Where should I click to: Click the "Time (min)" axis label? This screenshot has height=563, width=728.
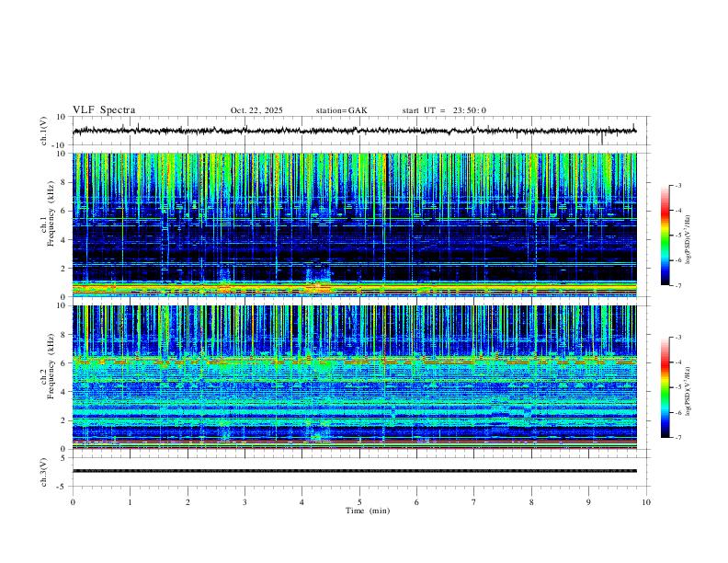pos(368,511)
